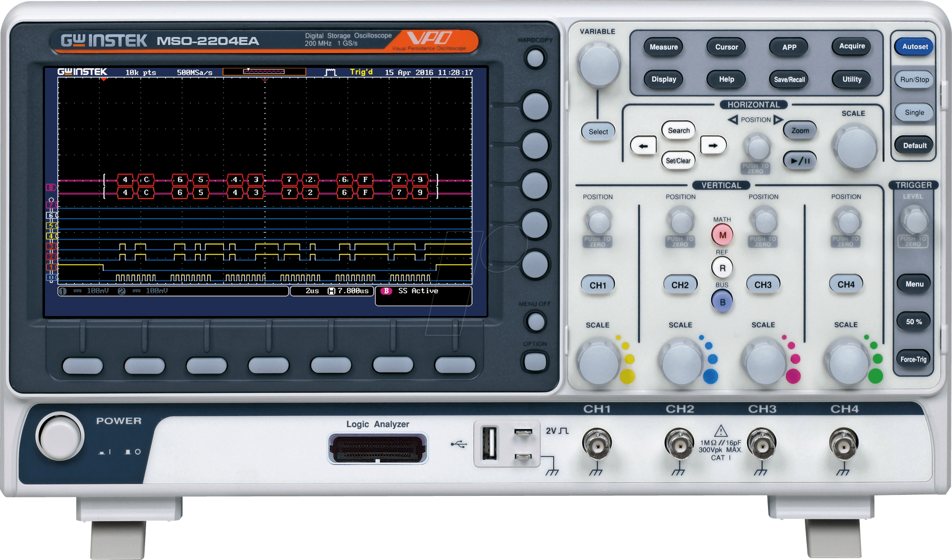Click the '2us' timebase readout
Screen dimensions: 952x560
click(312, 291)
